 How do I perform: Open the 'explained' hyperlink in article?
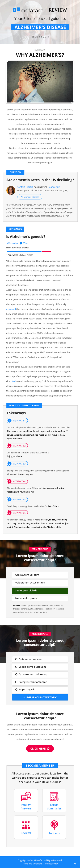point(11,309)
